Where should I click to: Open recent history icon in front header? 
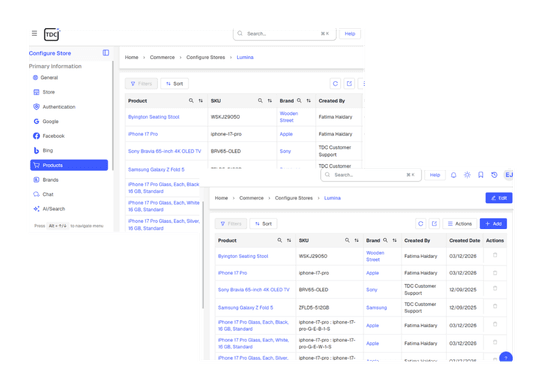point(494,175)
